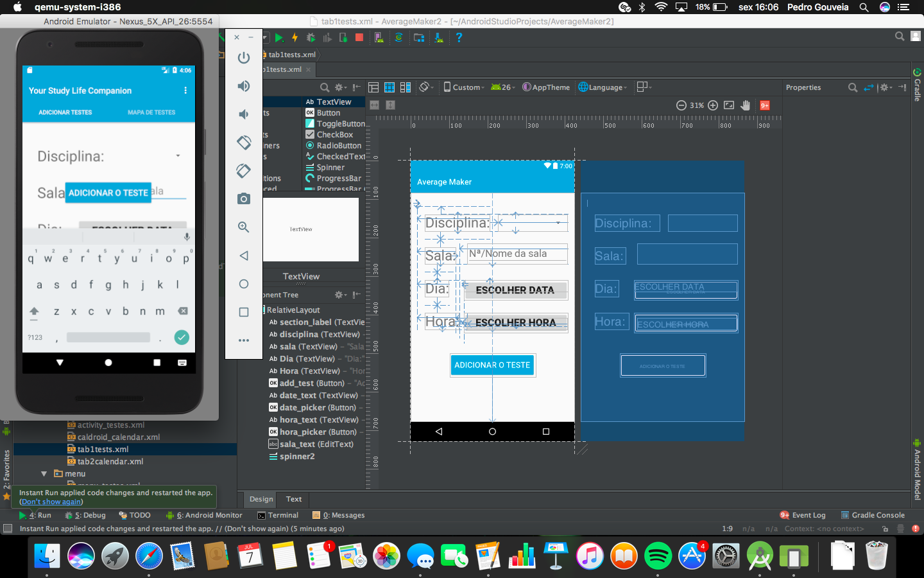The image size is (924, 578).
Task: Start debugging with the bug icon
Action: [311, 38]
